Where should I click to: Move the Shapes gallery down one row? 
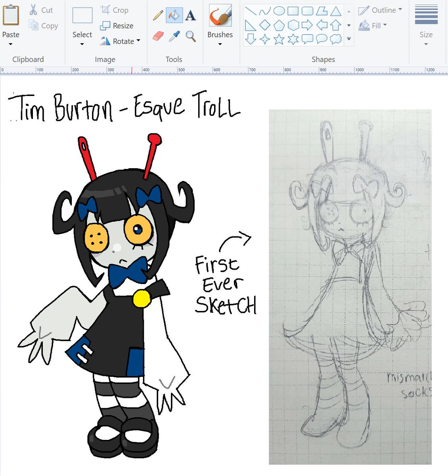[x=349, y=25]
